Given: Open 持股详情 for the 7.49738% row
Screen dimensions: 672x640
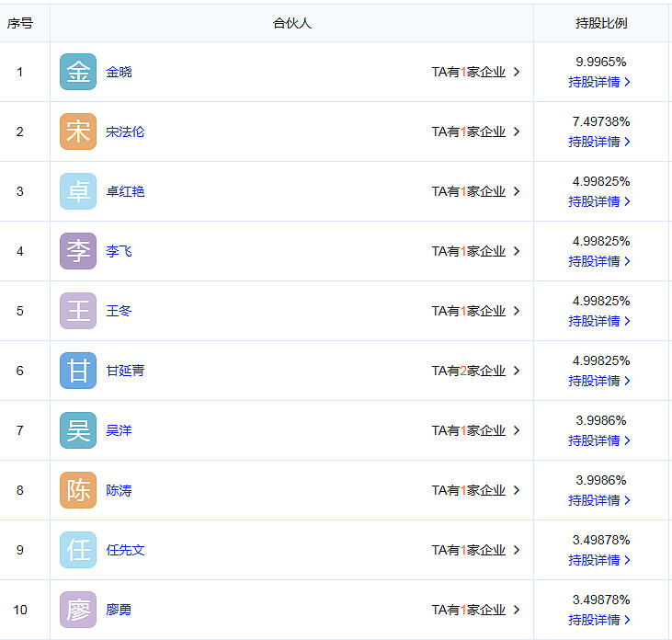Looking at the screenshot, I should click(599, 142).
